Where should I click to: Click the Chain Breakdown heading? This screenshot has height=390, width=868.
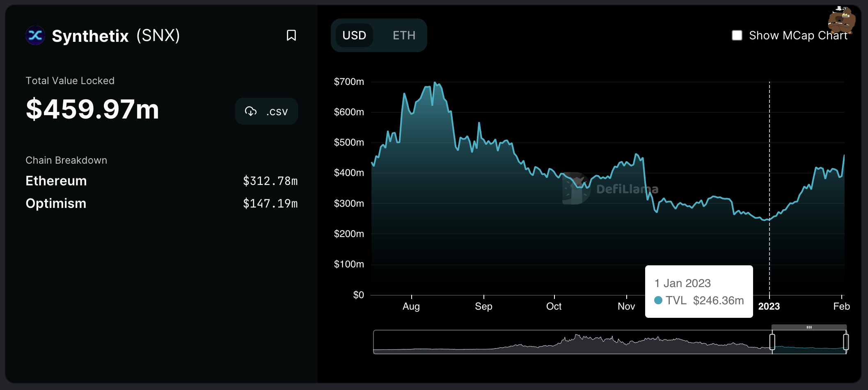pos(66,160)
